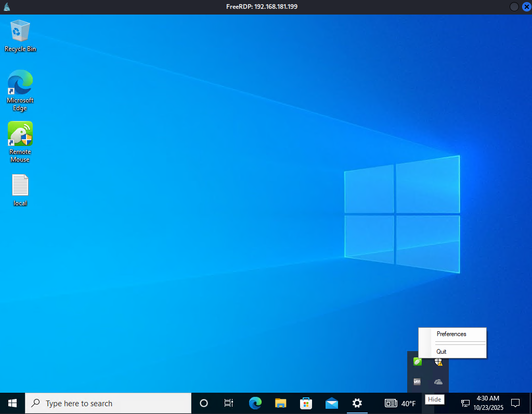Viewport: 532px width, 414px height.
Task: Open the Windows Start menu
Action: (x=12, y=403)
